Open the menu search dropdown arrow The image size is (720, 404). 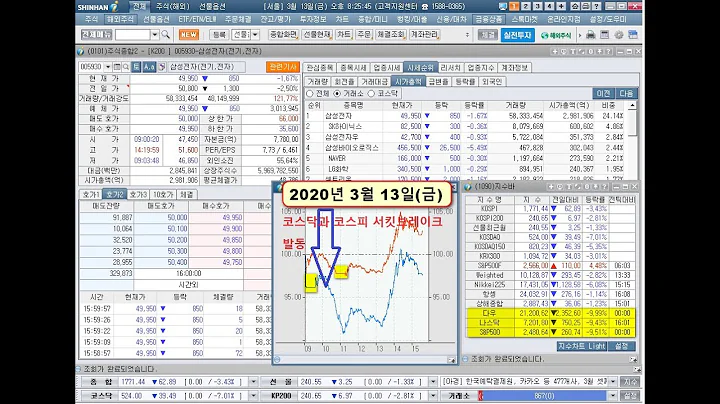click(155, 35)
